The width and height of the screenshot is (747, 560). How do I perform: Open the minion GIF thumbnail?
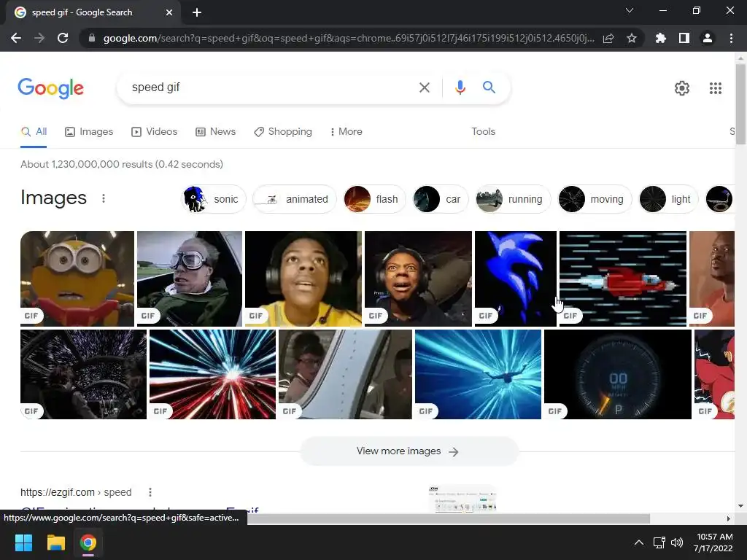click(77, 279)
